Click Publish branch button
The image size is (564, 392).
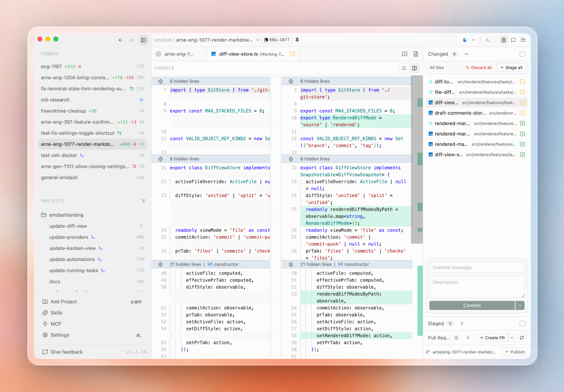point(515,352)
